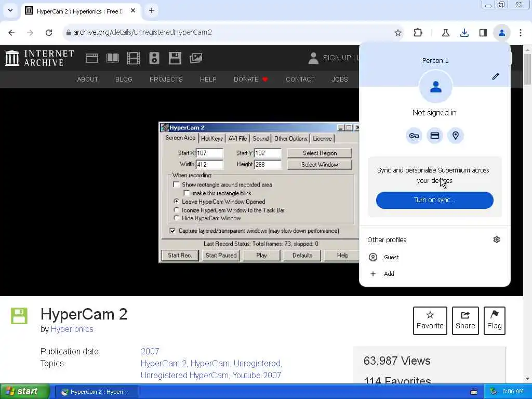532x399 pixels.
Task: Open the tab search dropdown arrow
Action: tap(10, 10)
